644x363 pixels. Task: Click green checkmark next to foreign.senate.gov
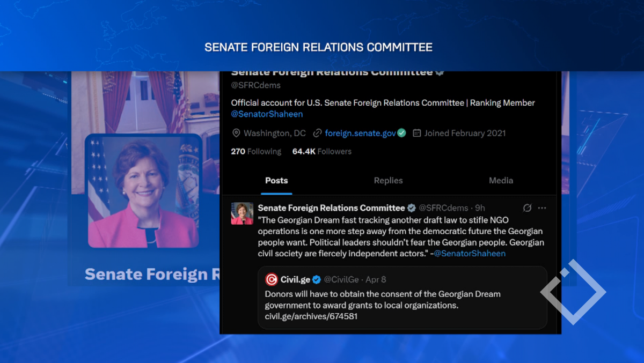(401, 133)
